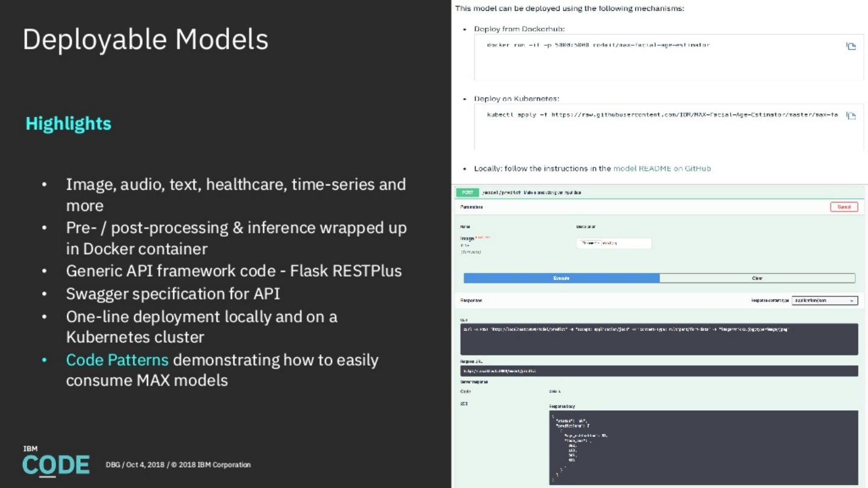Click the 'Deploy on Kubernetes:' label
This screenshot has height=488, width=868.
517,99
